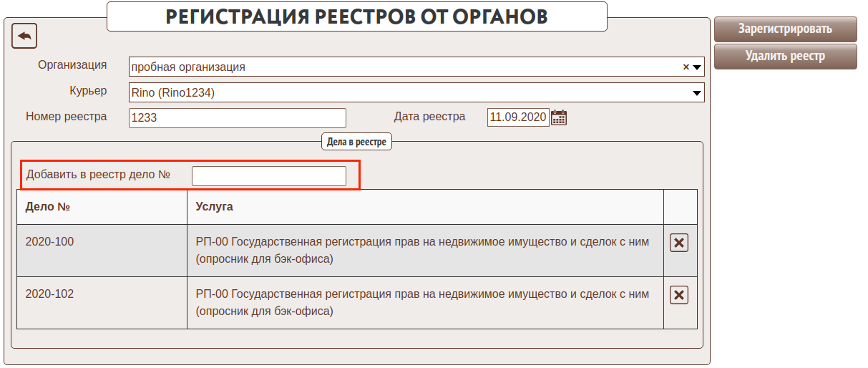Screen dimensions: 868x368
Task: Remove case 2020-102 from the registry
Action: tap(679, 295)
